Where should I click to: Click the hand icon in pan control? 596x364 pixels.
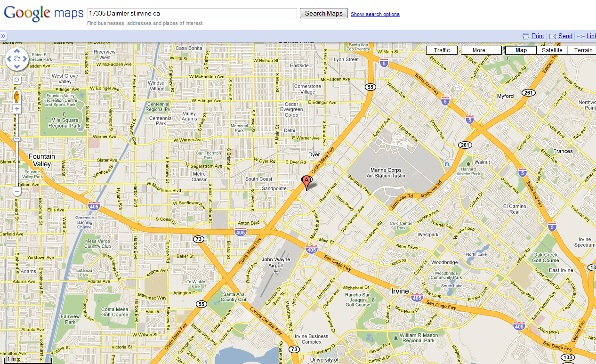[17, 59]
